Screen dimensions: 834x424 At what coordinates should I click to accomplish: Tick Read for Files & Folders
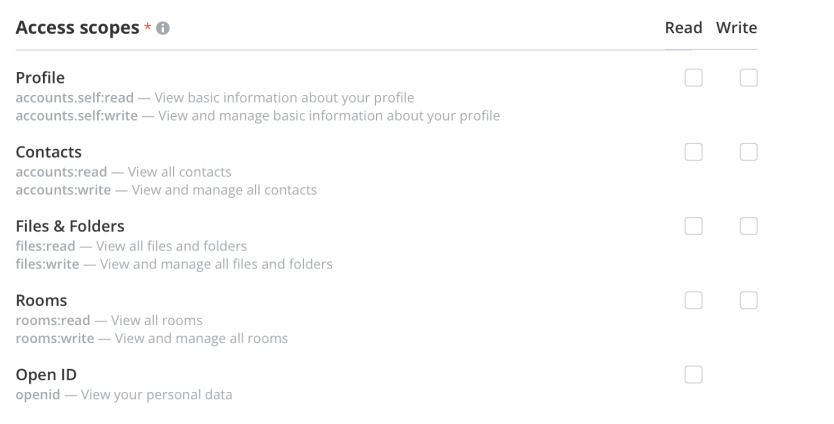click(x=694, y=227)
